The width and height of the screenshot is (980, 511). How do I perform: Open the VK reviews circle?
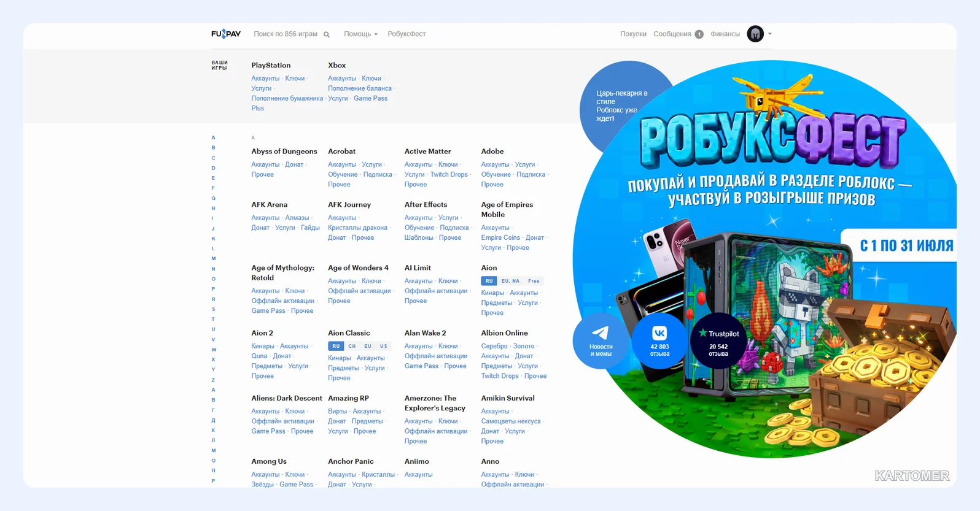tap(659, 341)
